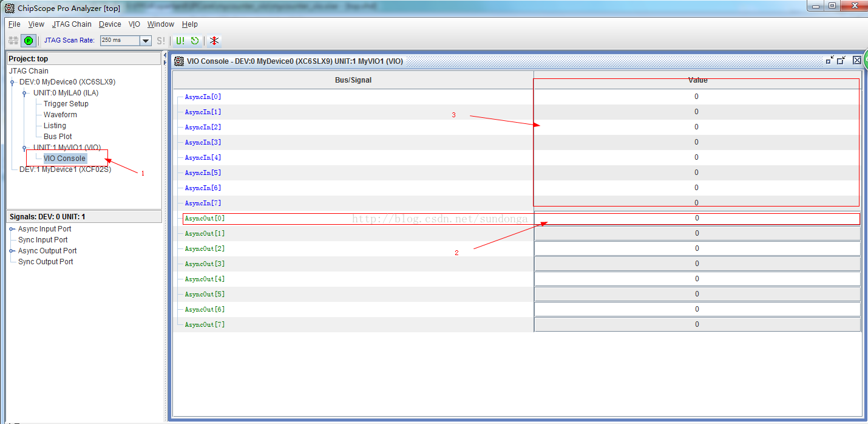Screen dimensions: 868x424
Task: Select VIO Console in project tree
Action: click(x=64, y=159)
